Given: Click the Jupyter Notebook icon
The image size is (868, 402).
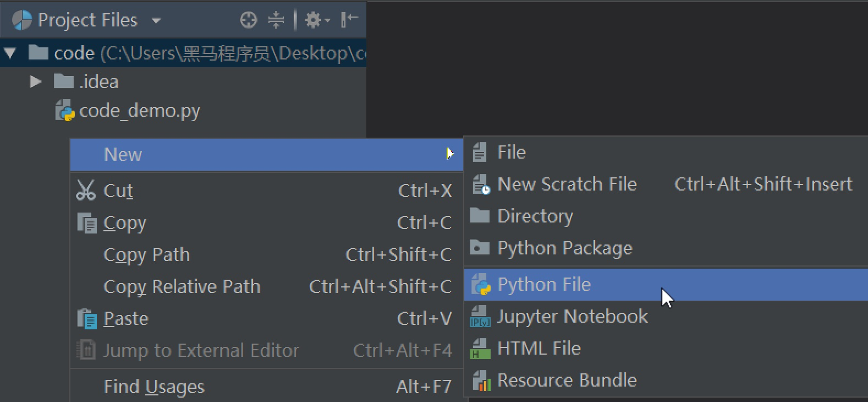Looking at the screenshot, I should click(480, 317).
